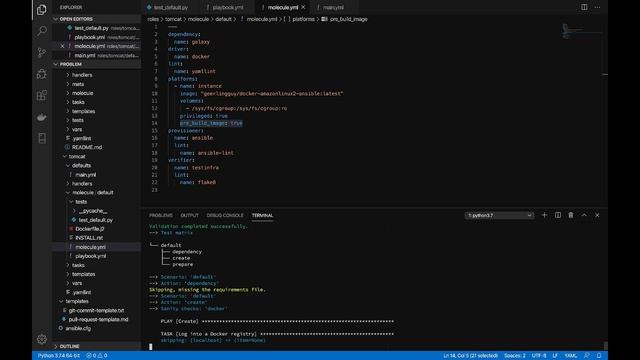Screen dimensions: 640x360
Task: Click the docker image string on line 10
Action: 272,93
